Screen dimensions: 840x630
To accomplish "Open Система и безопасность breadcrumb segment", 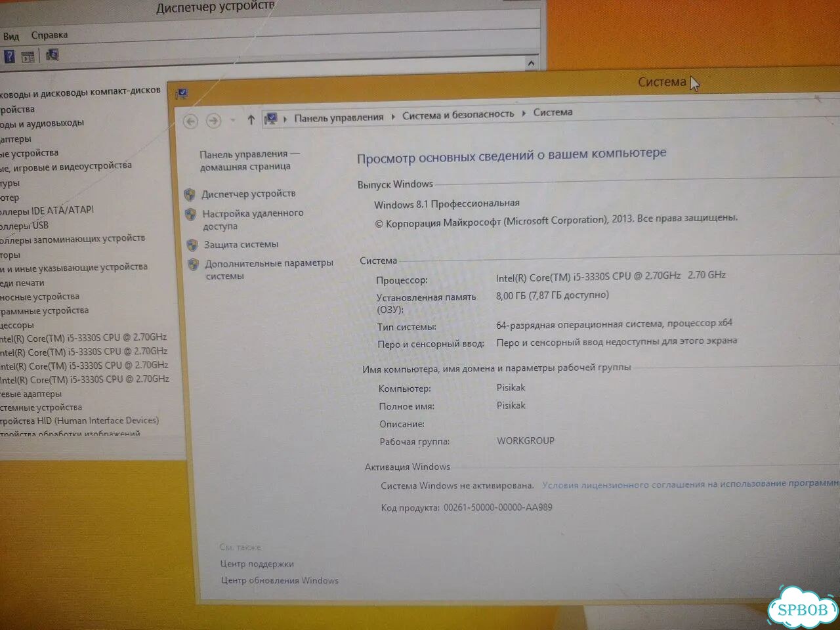I will [458, 115].
